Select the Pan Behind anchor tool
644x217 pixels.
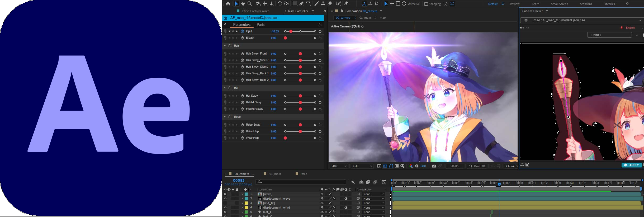286,4
